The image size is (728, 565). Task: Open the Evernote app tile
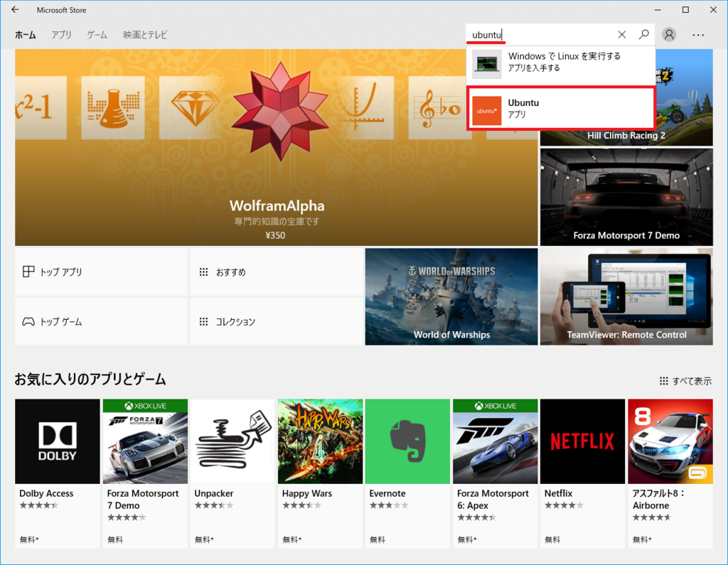click(x=407, y=473)
